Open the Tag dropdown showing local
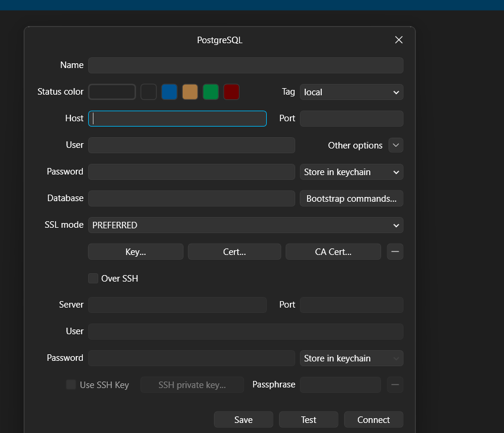 point(351,92)
